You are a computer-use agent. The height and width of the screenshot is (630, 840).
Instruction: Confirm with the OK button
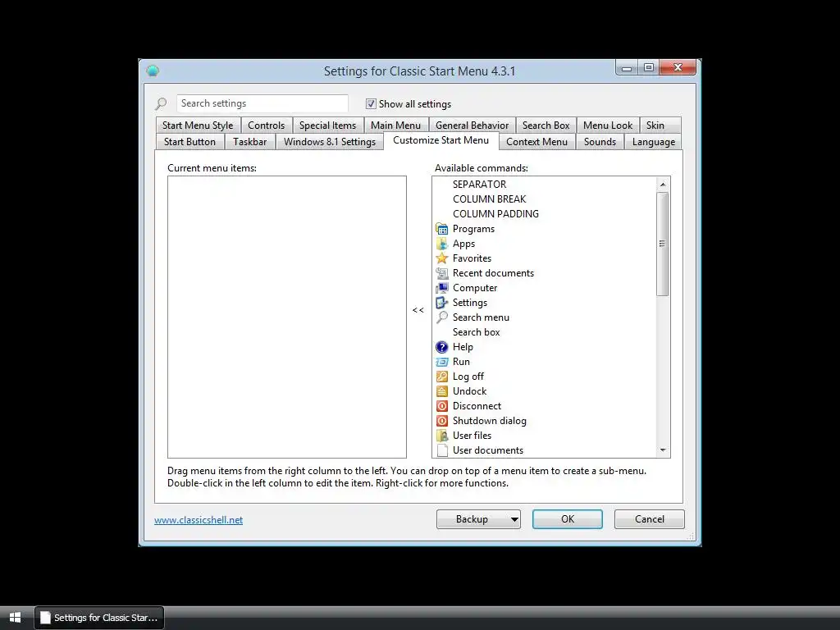(x=568, y=519)
